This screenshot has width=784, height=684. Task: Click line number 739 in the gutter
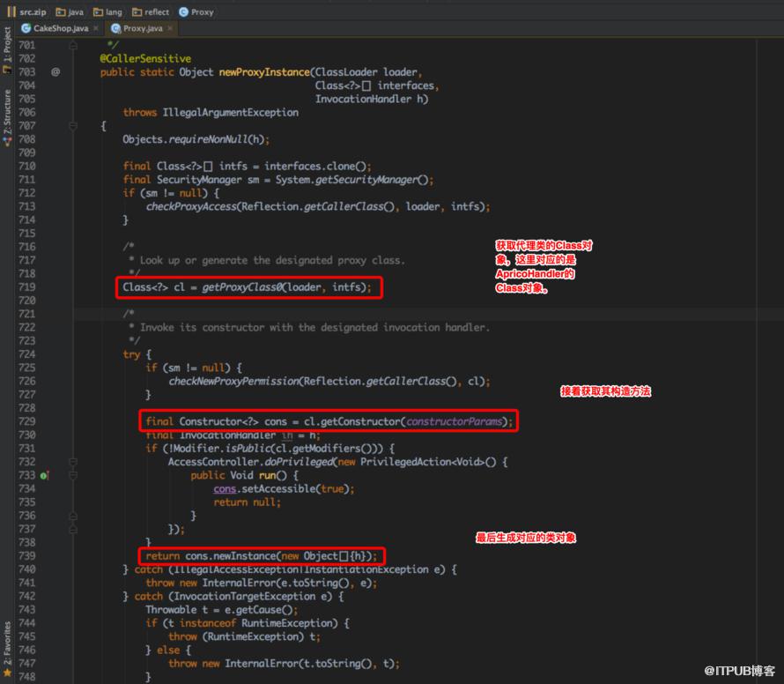point(27,556)
